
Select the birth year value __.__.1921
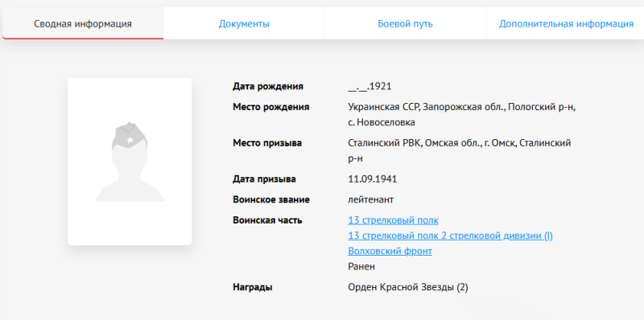point(369,87)
